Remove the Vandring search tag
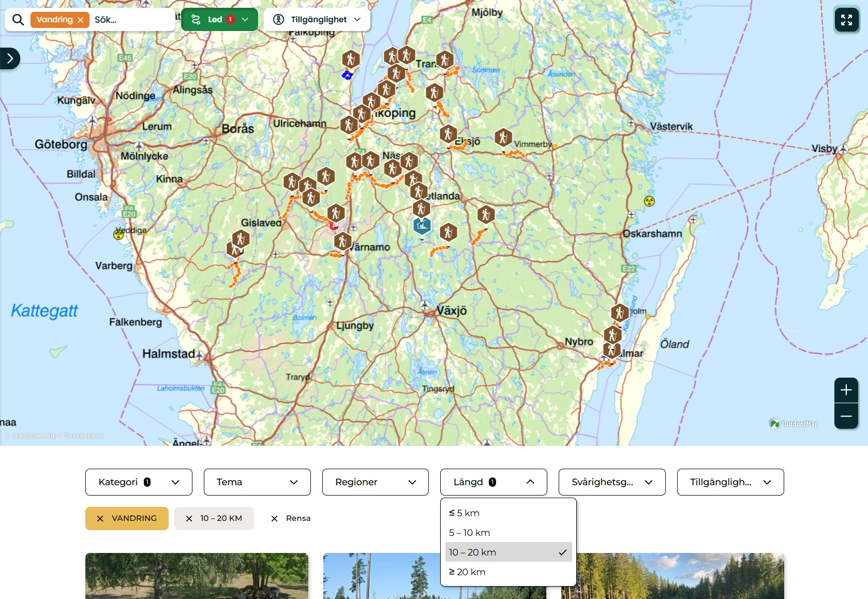Image resolution: width=868 pixels, height=599 pixels. tap(81, 20)
